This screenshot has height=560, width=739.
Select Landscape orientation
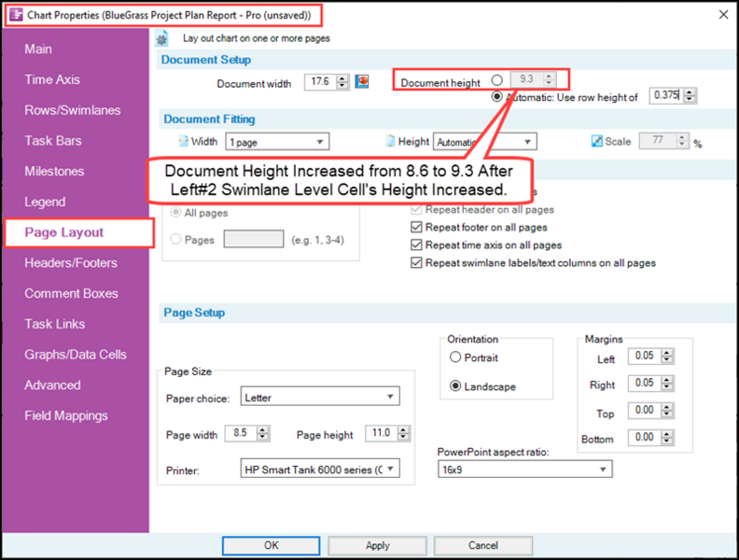[x=454, y=386]
